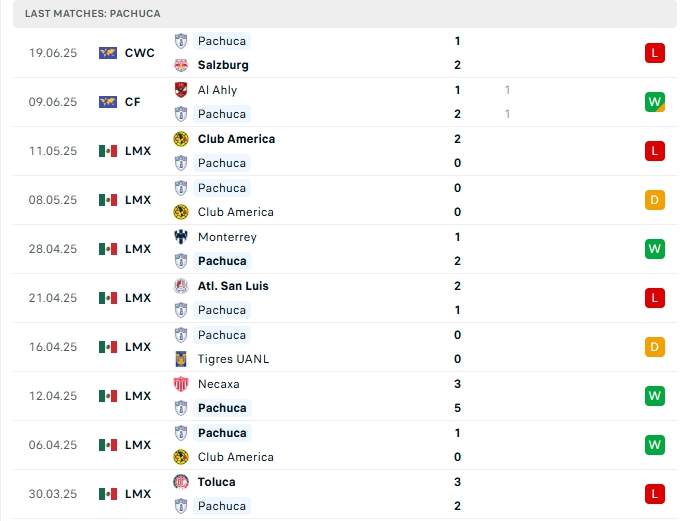Click the Monterrey club logo
The height and width of the screenshot is (521, 689).
181,237
